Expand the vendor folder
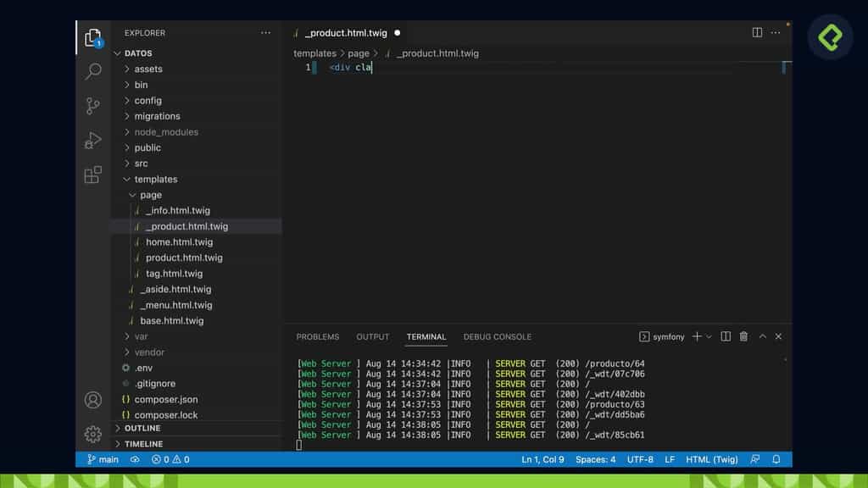 pyautogui.click(x=149, y=352)
